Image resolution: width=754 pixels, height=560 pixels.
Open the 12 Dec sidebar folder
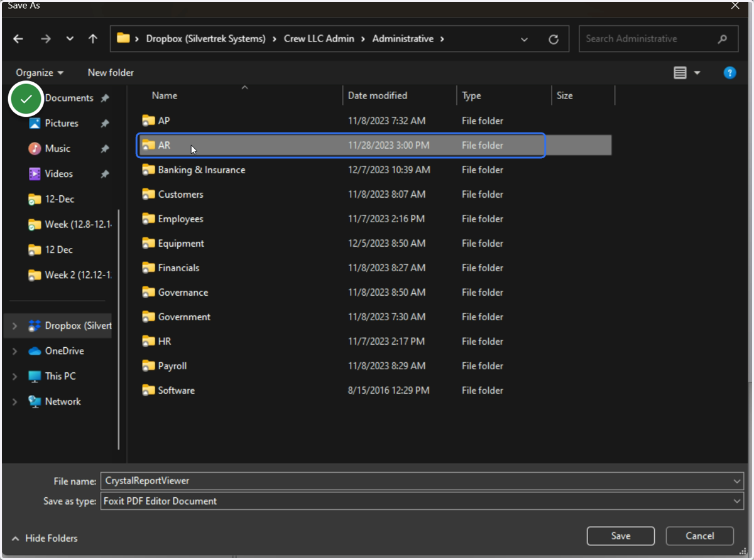point(58,250)
